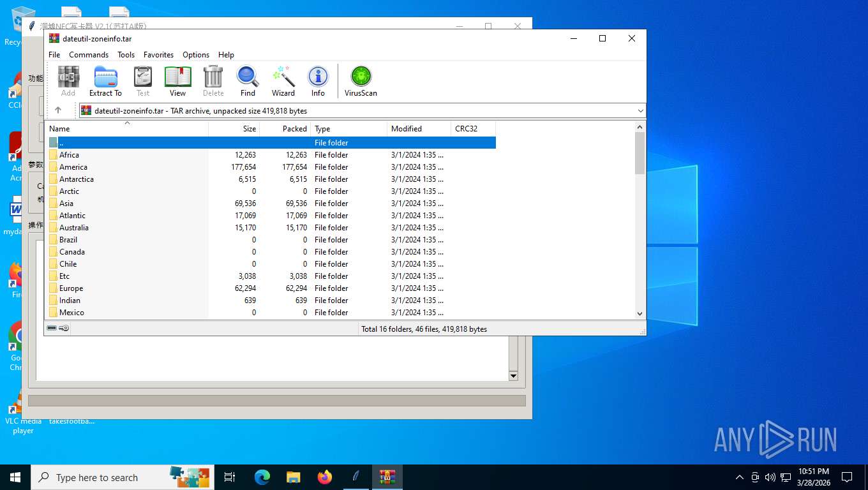Click the taskbar search box
The height and width of the screenshot is (490, 868).
pos(121,477)
